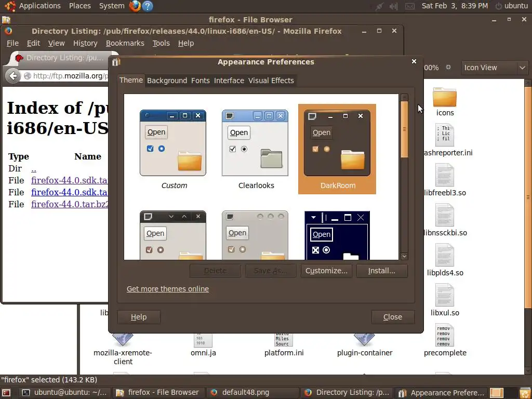Viewport: 532px width, 399px height.
Task: Choose the gray round-button theme thumbnail
Action: click(x=255, y=235)
